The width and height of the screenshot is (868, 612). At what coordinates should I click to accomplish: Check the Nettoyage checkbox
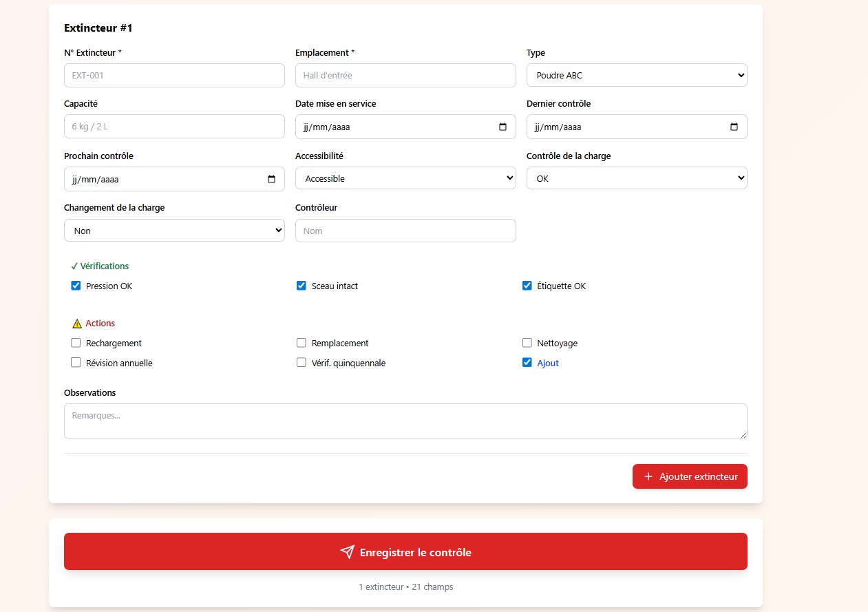point(527,342)
